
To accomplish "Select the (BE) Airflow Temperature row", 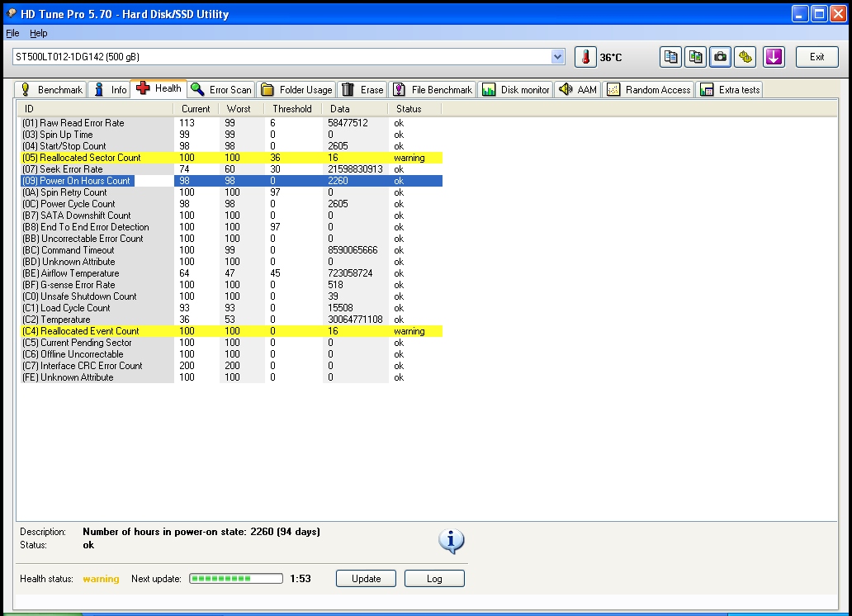I will [x=231, y=273].
